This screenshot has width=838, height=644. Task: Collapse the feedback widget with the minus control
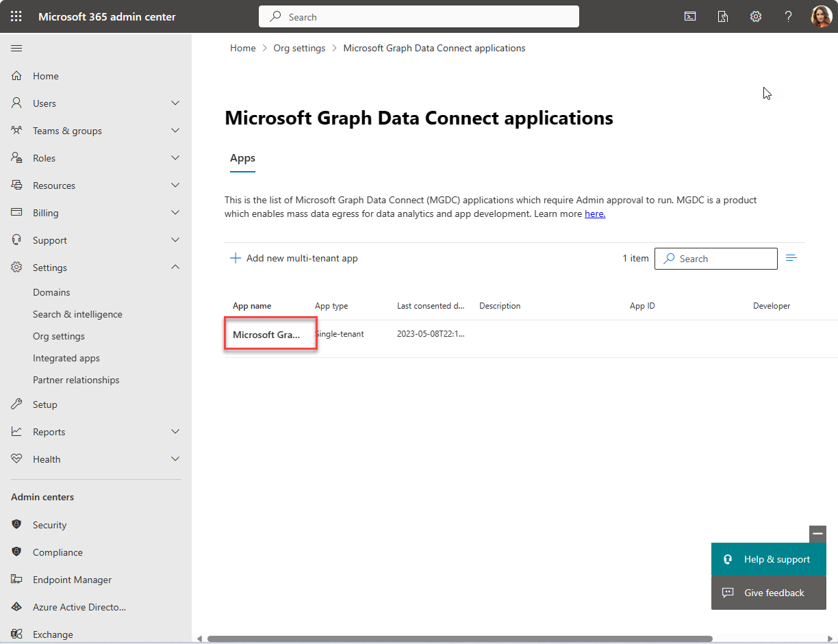[817, 533]
